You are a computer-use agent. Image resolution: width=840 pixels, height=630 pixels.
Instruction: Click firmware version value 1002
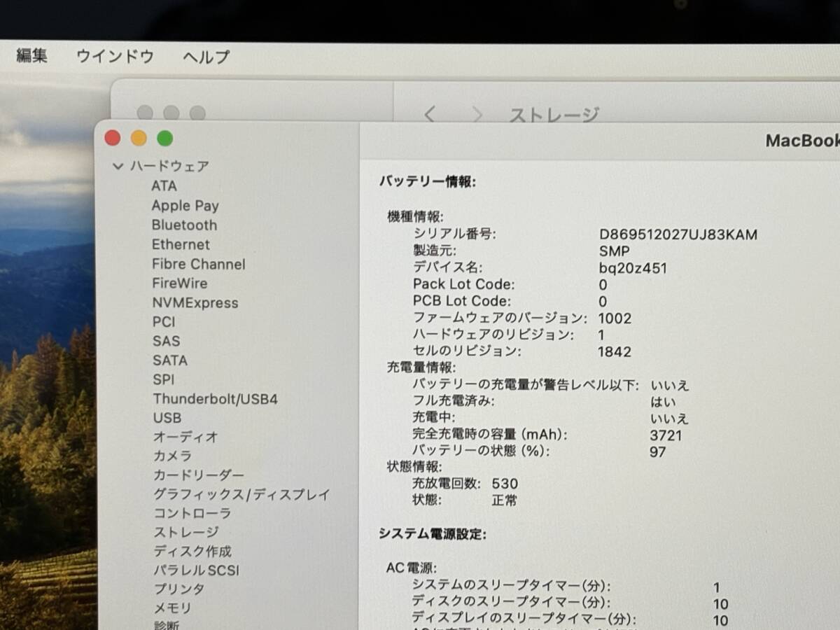click(615, 318)
